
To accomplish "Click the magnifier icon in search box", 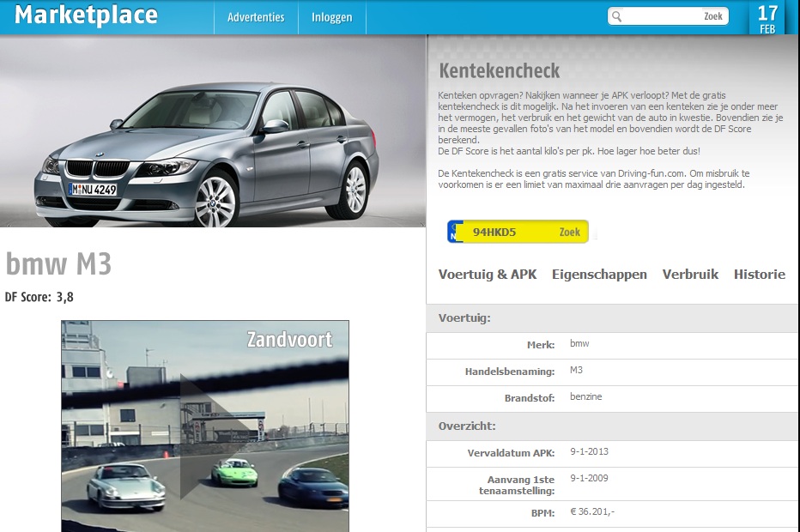I will point(617,17).
